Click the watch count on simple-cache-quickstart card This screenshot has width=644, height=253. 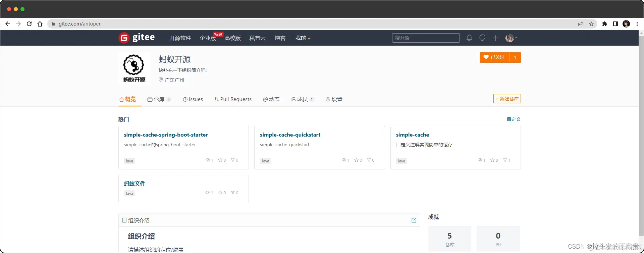coord(345,160)
